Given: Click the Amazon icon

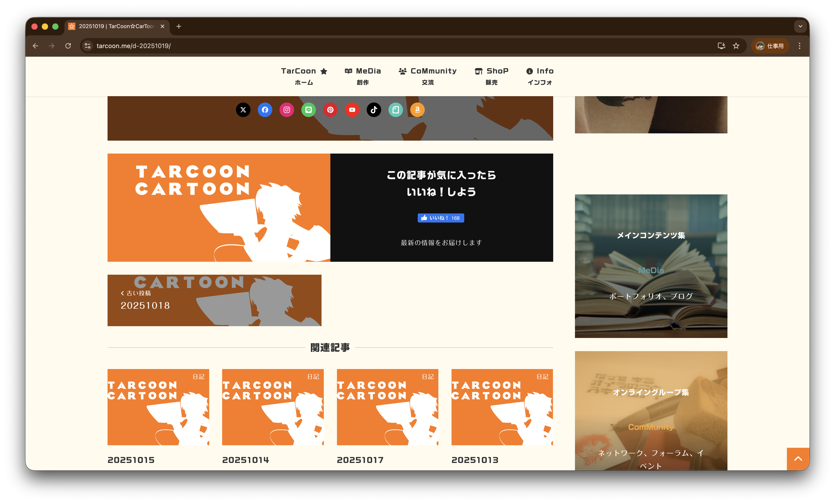Looking at the screenshot, I should click(x=417, y=110).
